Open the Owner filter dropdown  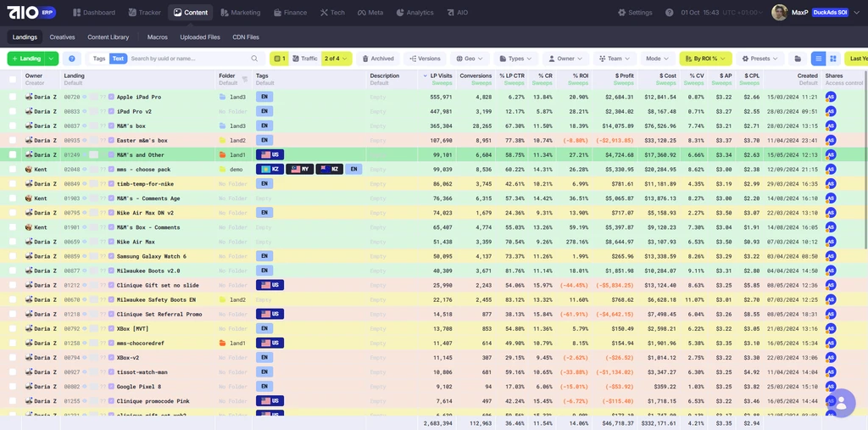click(565, 59)
